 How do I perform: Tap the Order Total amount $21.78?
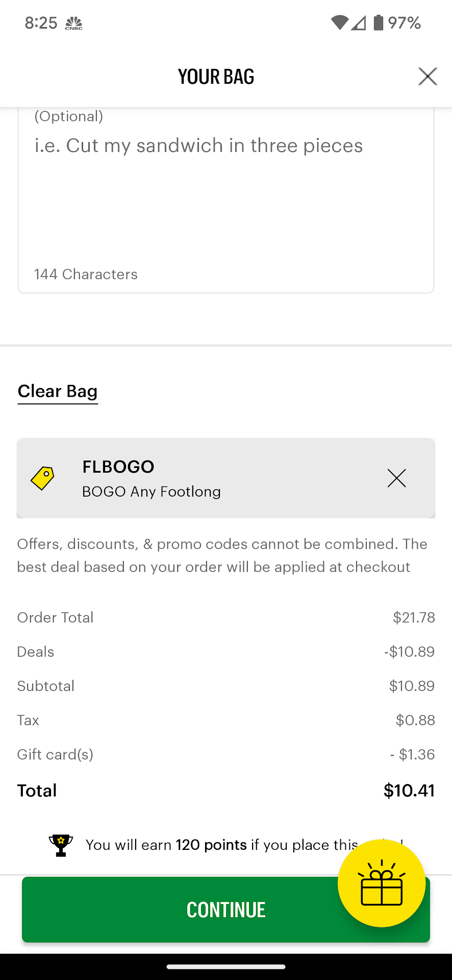point(414,618)
